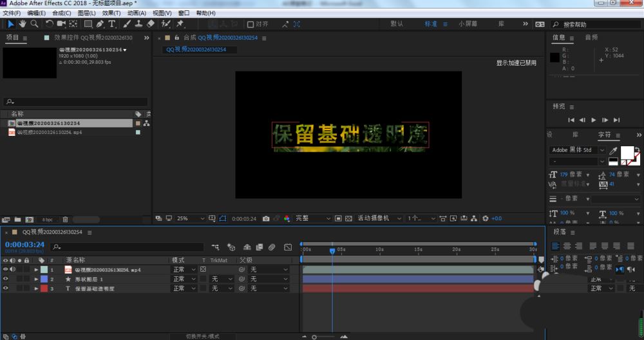Expand text layer 保留基础透明度 properties
This screenshot has height=340, width=644.
click(36, 288)
